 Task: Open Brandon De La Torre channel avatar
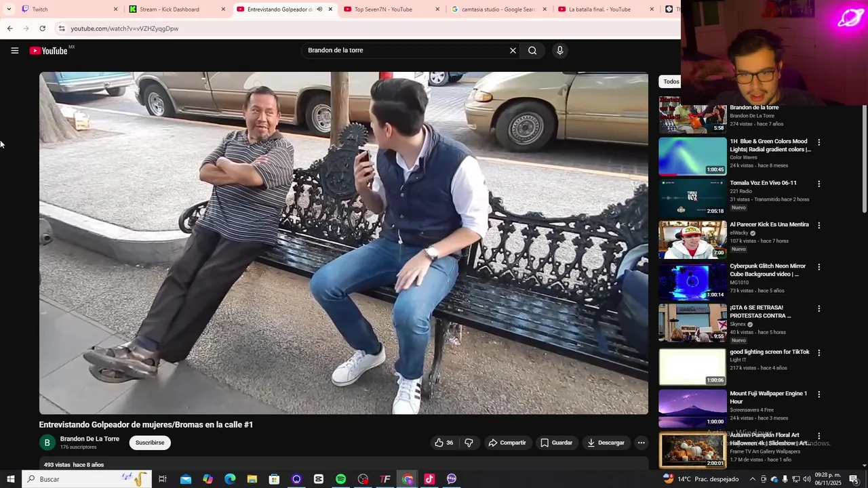[47, 443]
